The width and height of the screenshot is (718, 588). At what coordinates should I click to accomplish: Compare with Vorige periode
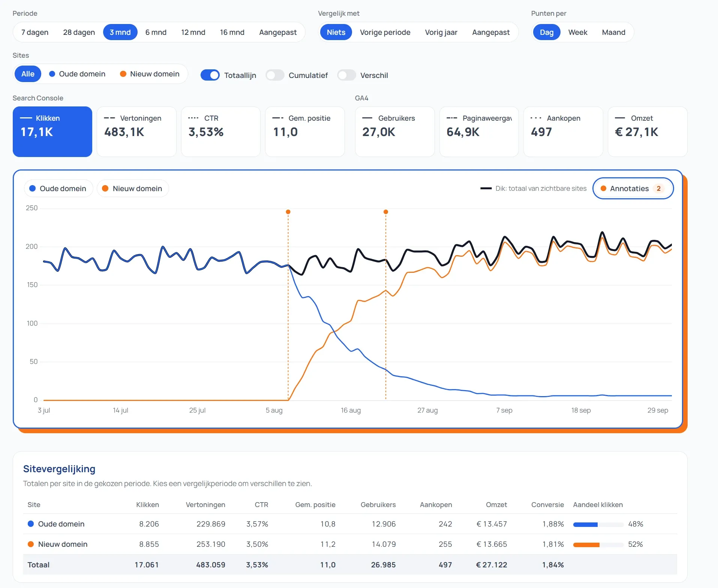pos(385,32)
